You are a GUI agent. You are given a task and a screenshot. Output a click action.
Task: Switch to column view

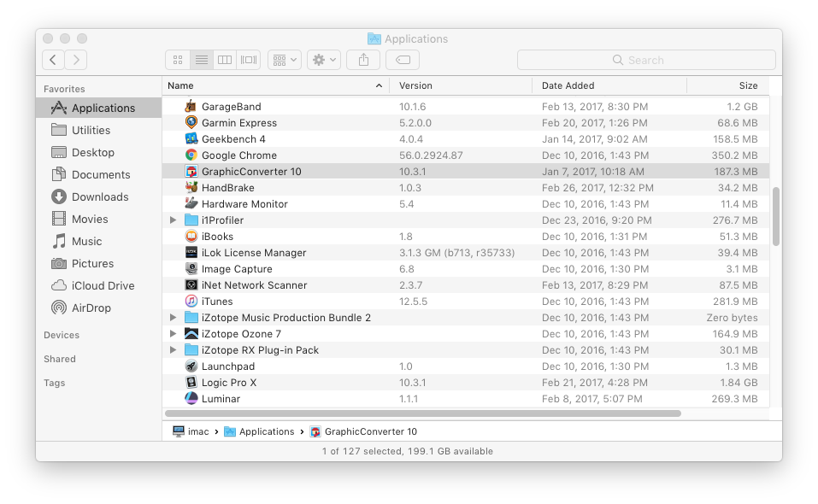(x=225, y=60)
